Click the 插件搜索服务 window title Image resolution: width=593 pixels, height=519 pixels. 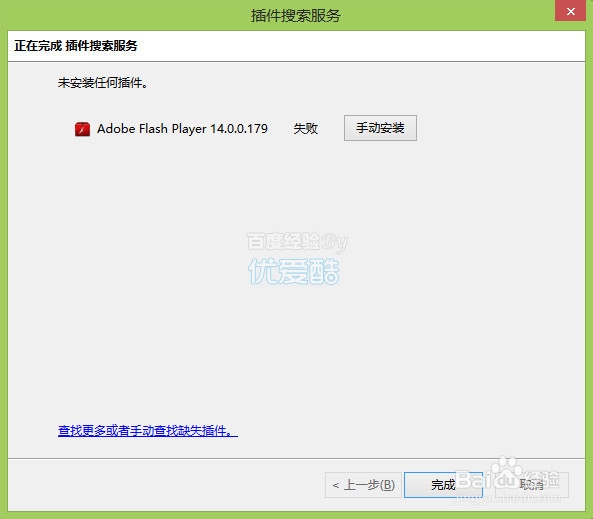[x=296, y=16]
